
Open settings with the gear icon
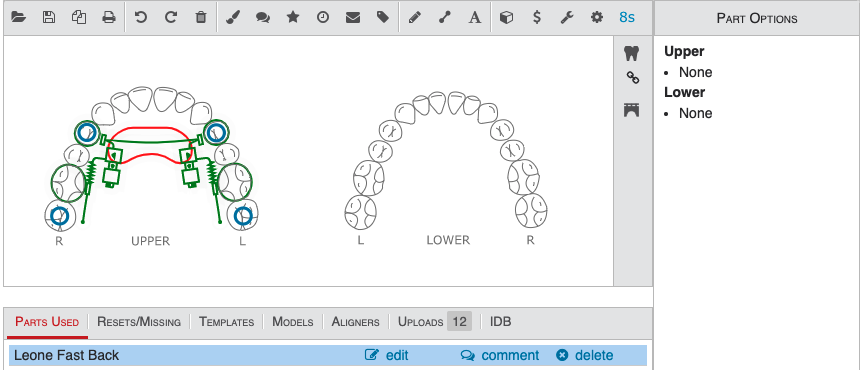(596, 18)
